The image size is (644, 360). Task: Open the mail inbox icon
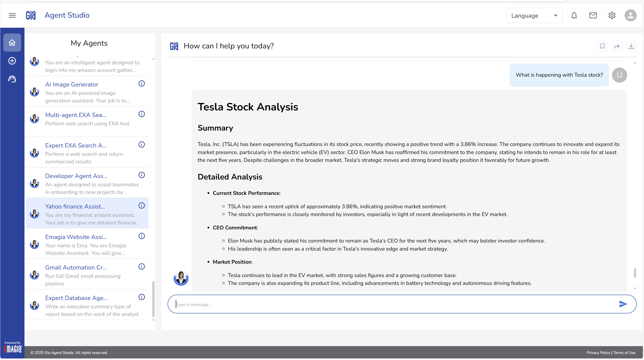(x=593, y=15)
